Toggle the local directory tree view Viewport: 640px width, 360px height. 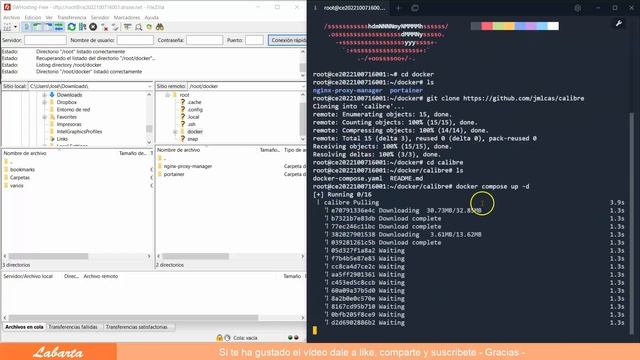point(37,27)
